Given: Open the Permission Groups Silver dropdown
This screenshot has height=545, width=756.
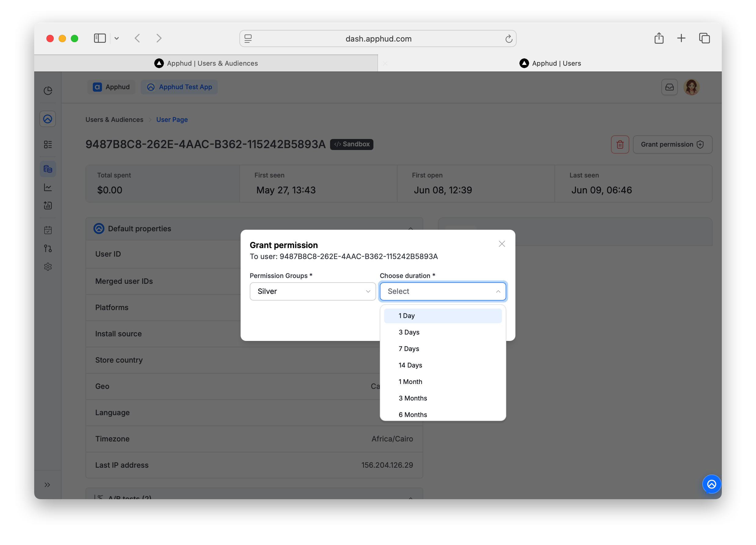Looking at the screenshot, I should (313, 291).
